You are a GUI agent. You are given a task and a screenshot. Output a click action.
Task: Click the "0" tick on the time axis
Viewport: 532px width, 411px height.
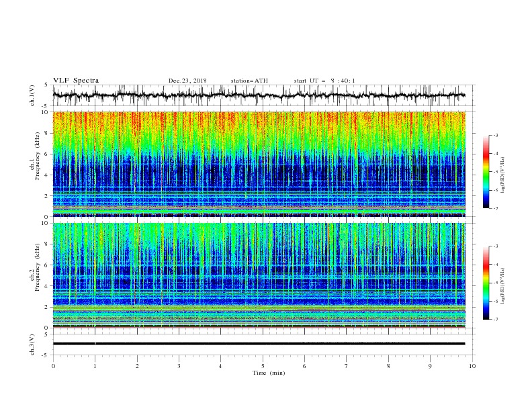(53, 366)
